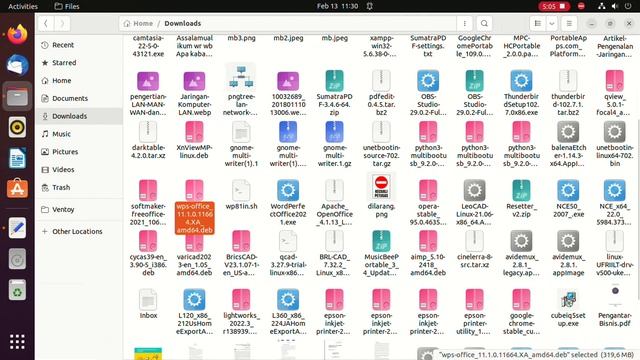Select XnViewMP-linux.deb package
Screen dimensions: 640x360
pos(194,140)
